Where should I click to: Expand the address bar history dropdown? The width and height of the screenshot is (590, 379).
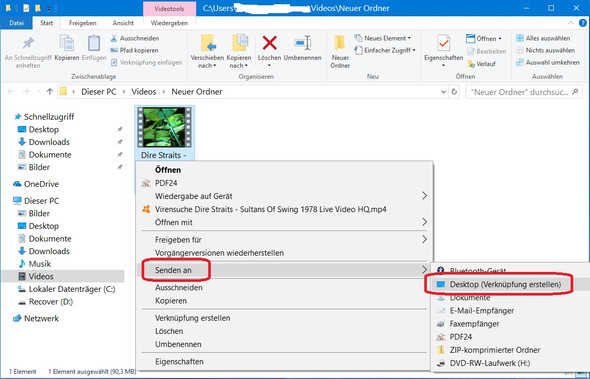click(443, 92)
